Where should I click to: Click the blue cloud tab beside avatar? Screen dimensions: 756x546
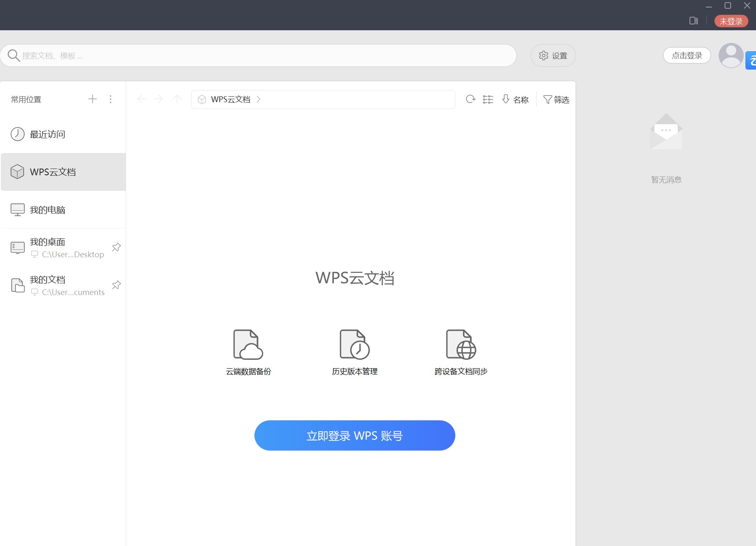tap(751, 61)
